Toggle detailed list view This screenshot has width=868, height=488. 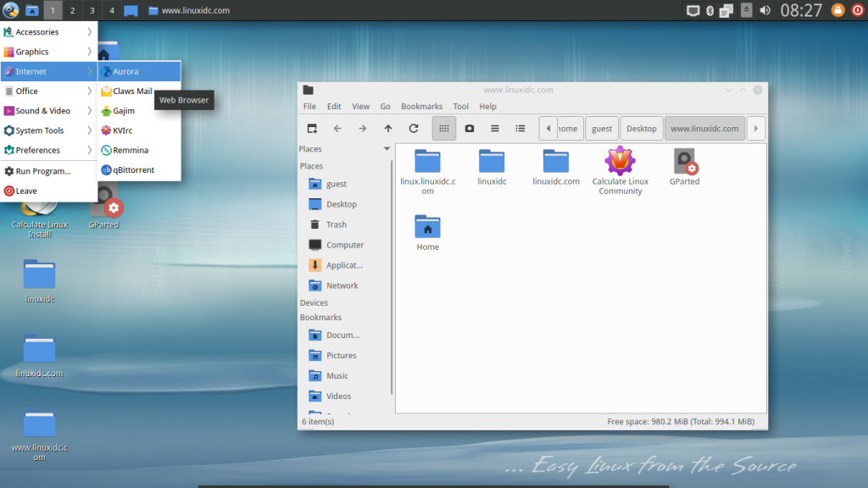(x=520, y=128)
